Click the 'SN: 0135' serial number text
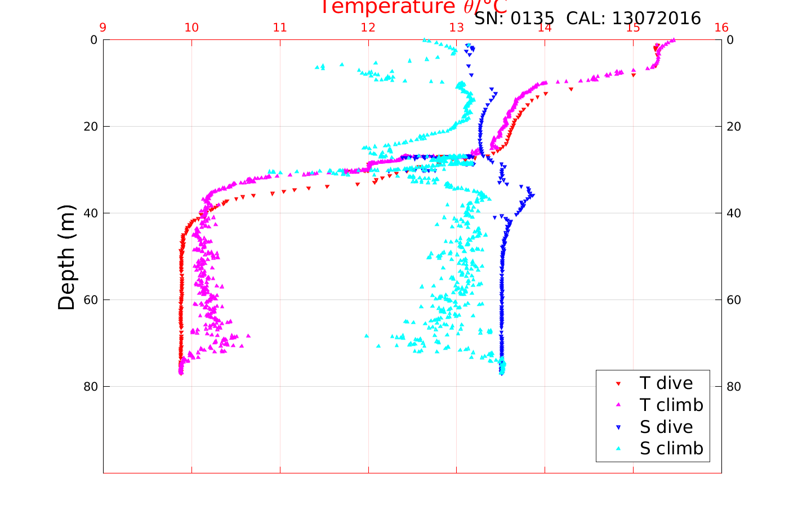The height and width of the screenshot is (532, 798). tap(515, 18)
